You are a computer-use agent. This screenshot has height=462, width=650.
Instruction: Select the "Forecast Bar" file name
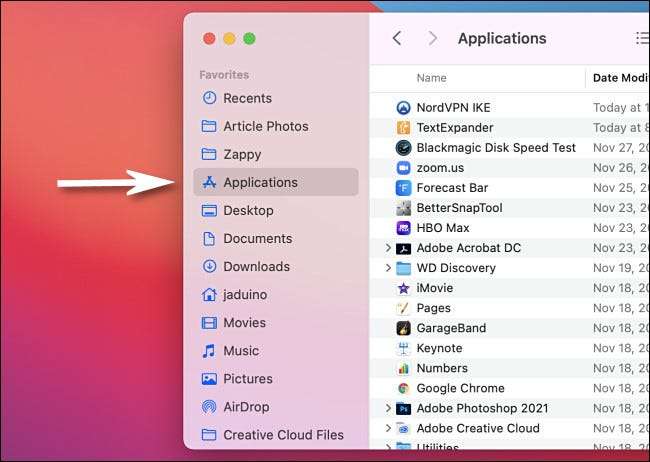(452, 188)
